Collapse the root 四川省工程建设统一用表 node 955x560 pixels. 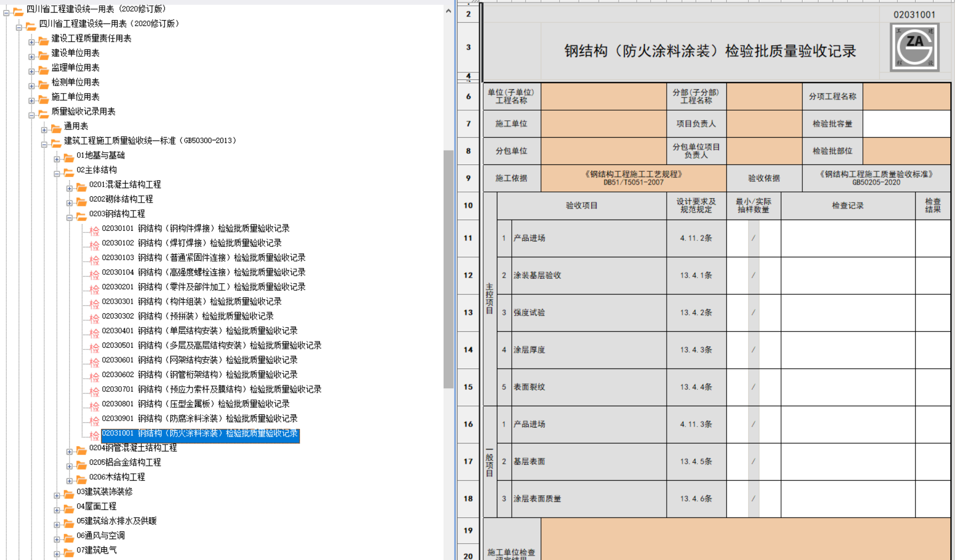point(6,12)
